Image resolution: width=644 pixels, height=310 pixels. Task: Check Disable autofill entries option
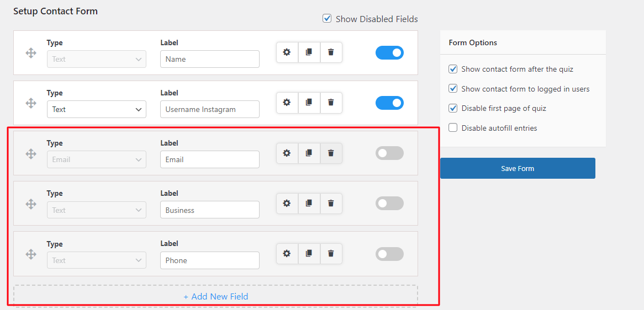(453, 128)
